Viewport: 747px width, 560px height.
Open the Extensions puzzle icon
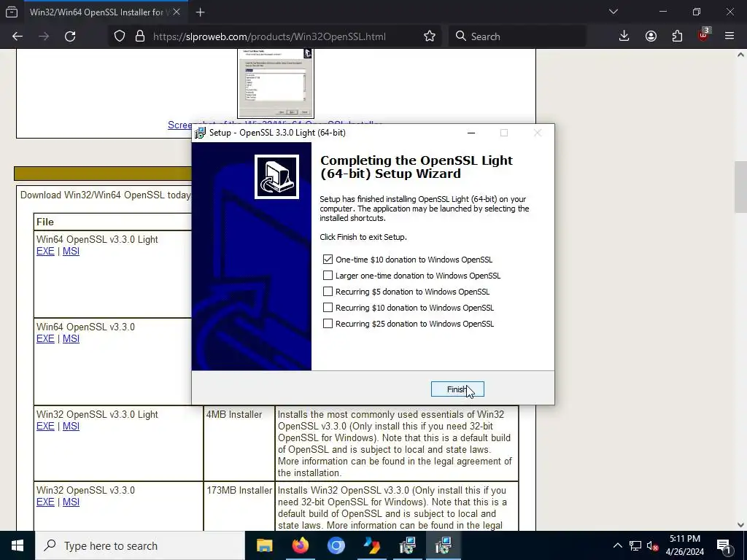tap(677, 36)
